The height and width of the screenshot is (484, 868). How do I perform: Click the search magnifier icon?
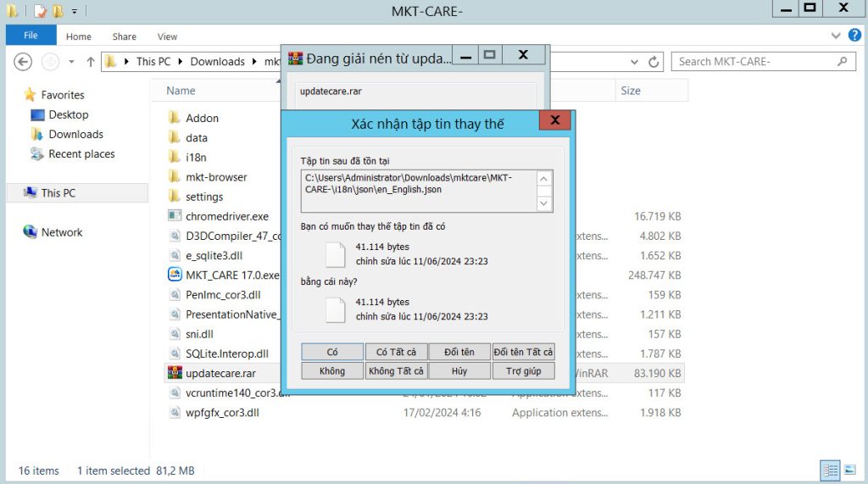(843, 62)
